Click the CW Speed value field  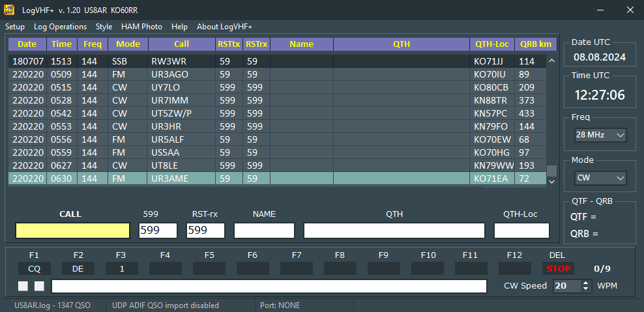pos(567,286)
